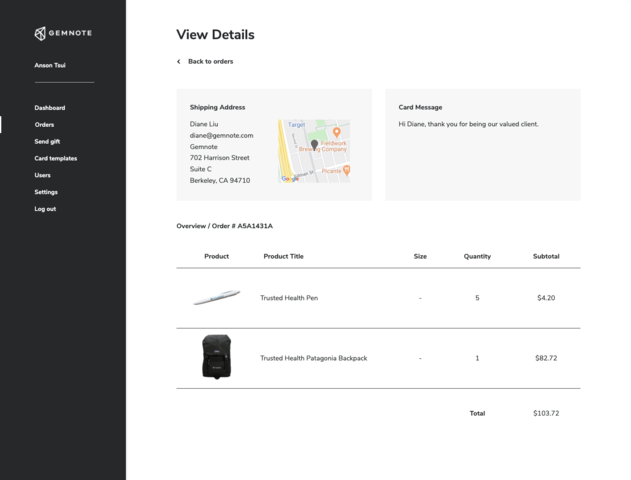Select Orders in the sidebar
Screen dimensions: 631x480
pos(44,125)
